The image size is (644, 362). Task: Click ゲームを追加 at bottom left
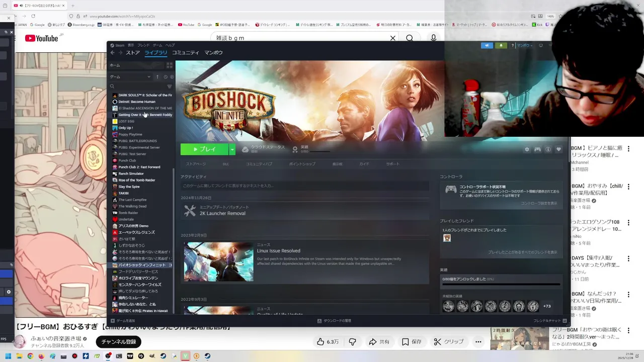pyautogui.click(x=123, y=321)
